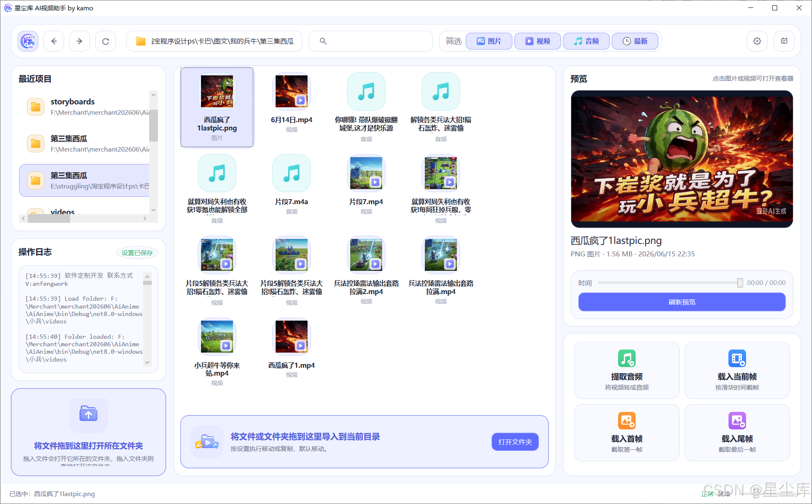812x504 pixels.
Task: Click the 载入首帧 image icon
Action: [x=627, y=421]
